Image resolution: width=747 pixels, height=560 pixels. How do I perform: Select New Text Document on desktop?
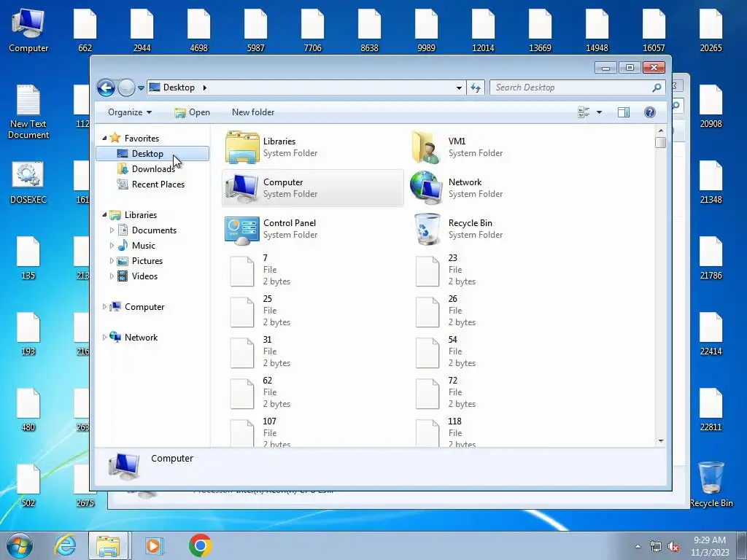pos(28,112)
